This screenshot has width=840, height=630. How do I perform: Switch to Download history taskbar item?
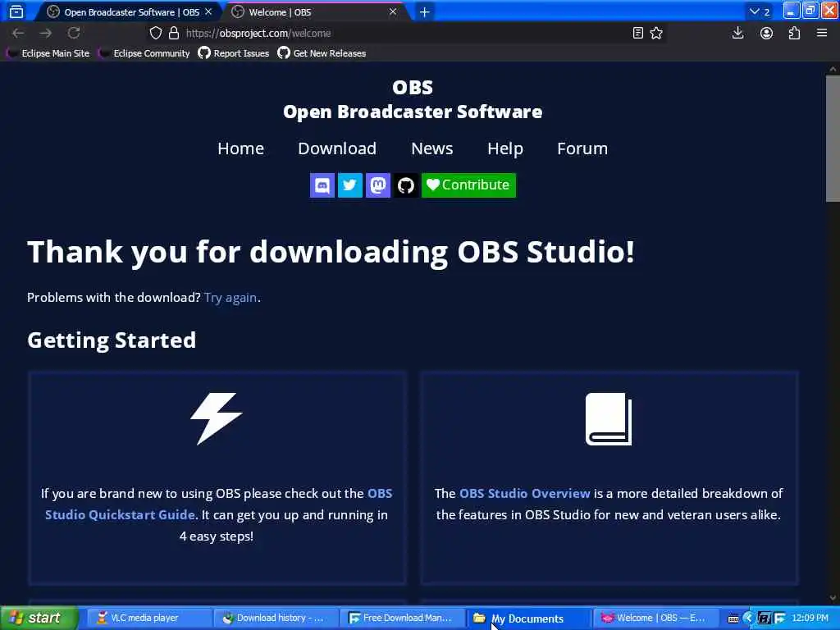[x=275, y=618]
